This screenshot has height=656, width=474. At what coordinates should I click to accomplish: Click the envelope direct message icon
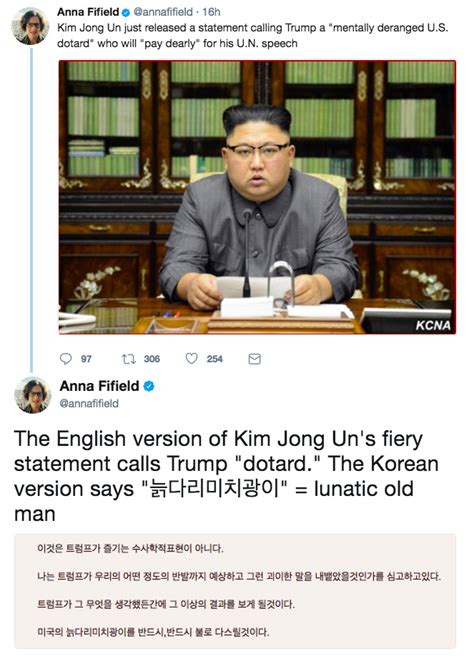pyautogui.click(x=254, y=359)
